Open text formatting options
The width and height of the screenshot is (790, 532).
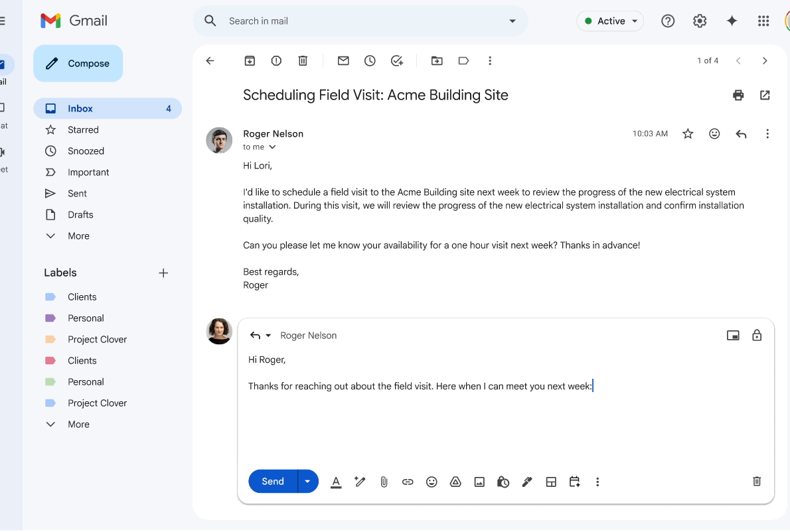tap(336, 482)
